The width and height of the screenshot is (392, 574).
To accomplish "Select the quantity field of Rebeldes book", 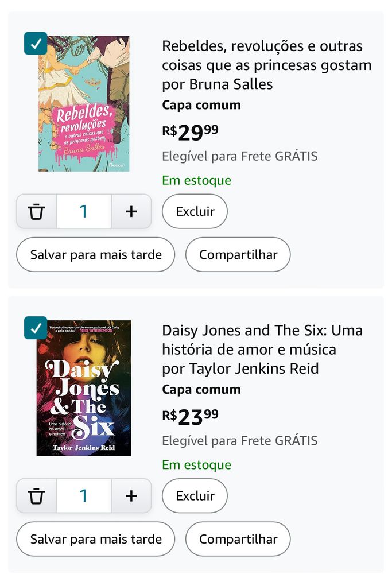I will pyautogui.click(x=84, y=212).
